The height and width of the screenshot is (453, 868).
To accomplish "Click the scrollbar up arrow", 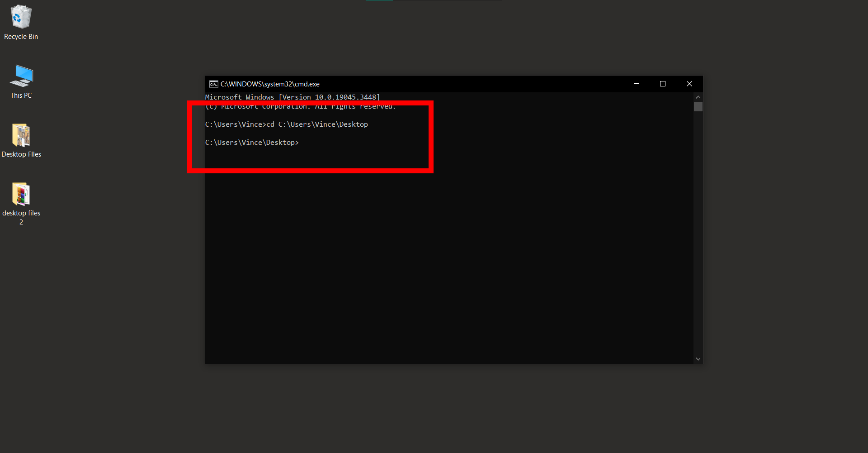I will 698,96.
